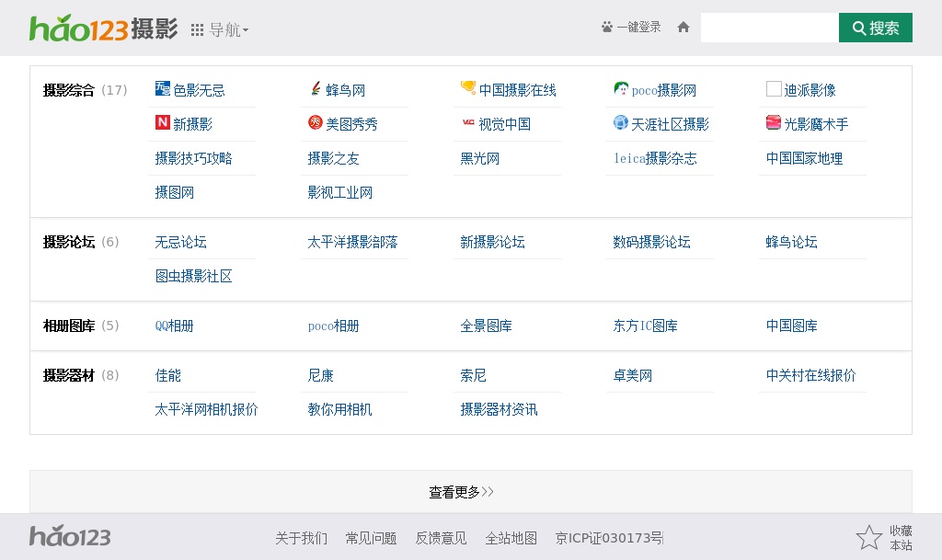Expand list with 查看更多
Screen dimensions: 942x560
click(x=462, y=492)
